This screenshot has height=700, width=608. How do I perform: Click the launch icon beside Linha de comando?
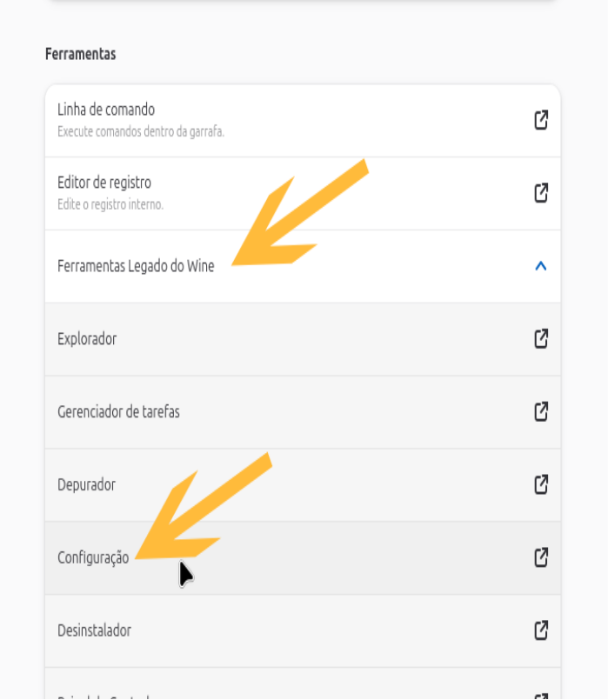click(x=541, y=120)
